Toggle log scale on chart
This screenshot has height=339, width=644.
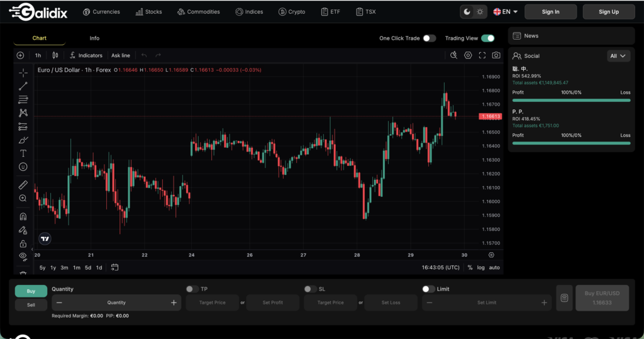pyautogui.click(x=480, y=267)
